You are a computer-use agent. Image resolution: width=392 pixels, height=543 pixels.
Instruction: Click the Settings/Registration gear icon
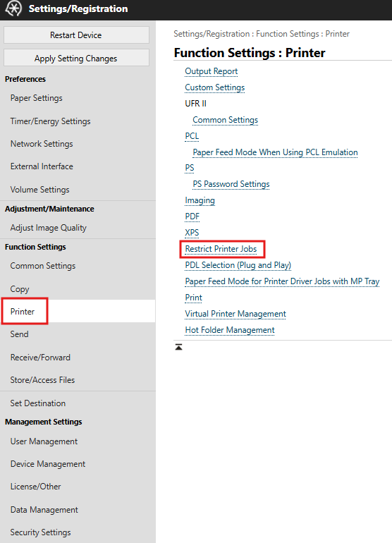[13, 8]
